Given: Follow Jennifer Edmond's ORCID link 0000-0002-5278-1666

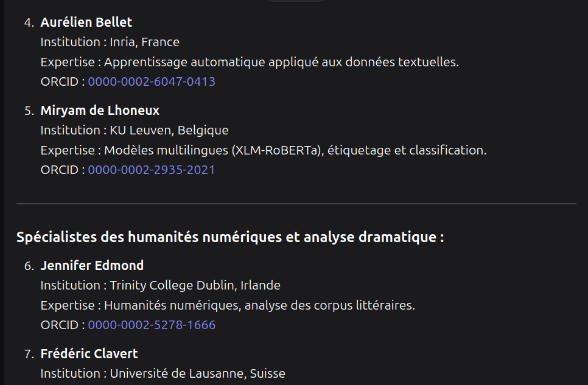Looking at the screenshot, I should pos(152,325).
